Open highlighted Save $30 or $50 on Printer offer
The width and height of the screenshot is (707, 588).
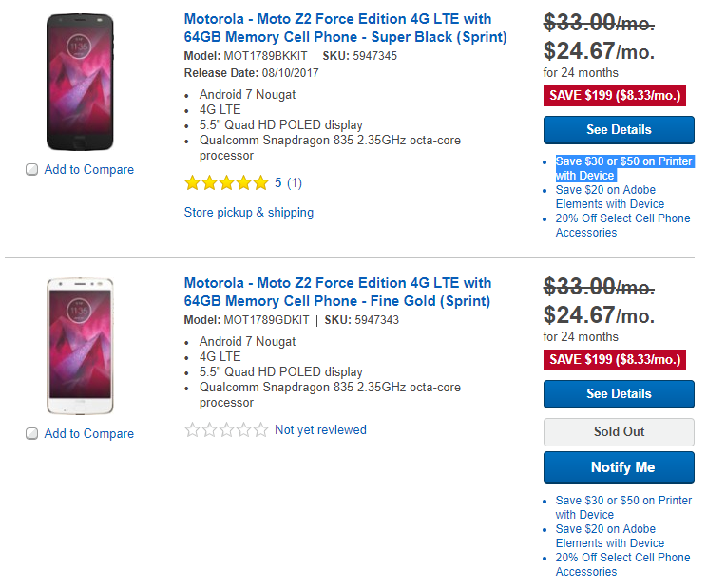623,168
